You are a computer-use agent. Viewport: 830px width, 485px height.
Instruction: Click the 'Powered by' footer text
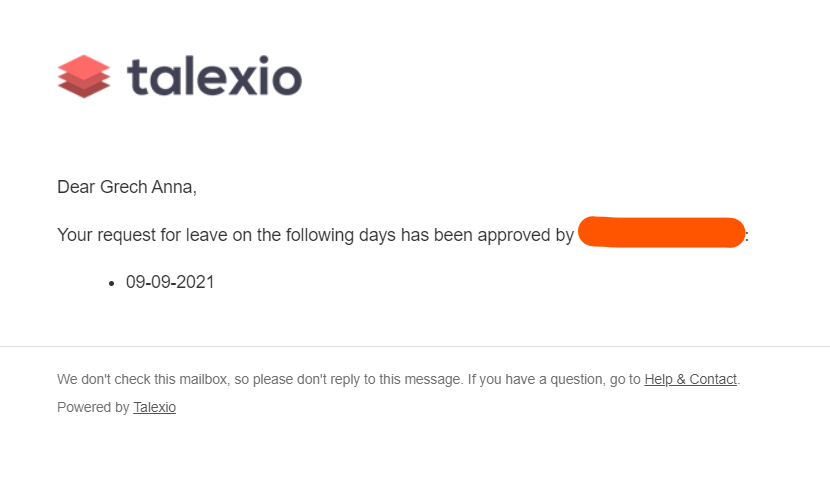click(93, 407)
